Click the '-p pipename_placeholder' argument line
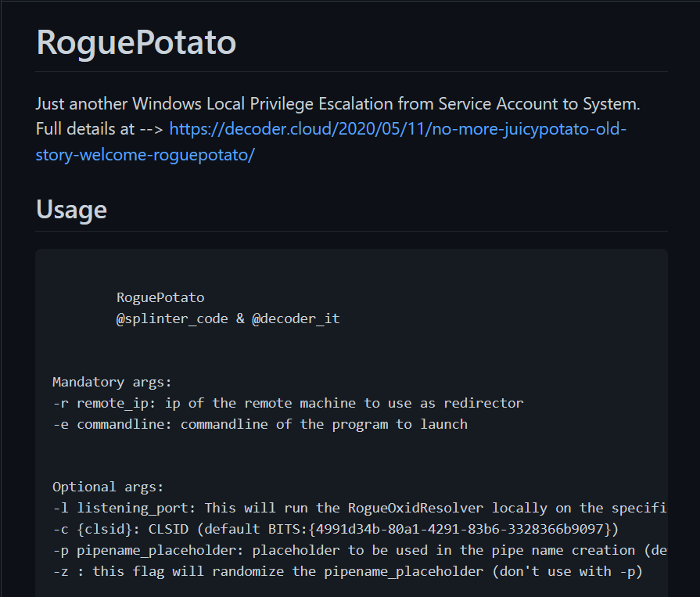 click(359, 550)
